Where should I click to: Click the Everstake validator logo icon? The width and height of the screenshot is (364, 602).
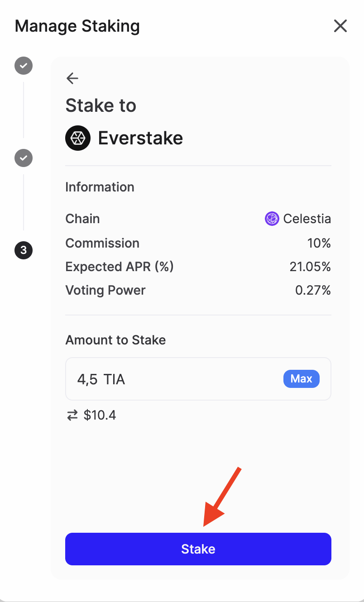coord(77,138)
